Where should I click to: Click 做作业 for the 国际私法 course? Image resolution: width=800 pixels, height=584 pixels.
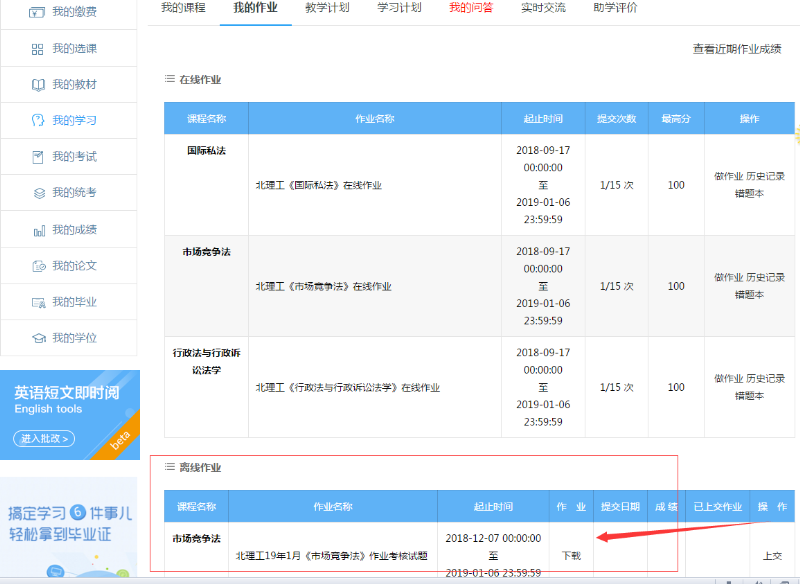pyautogui.click(x=728, y=177)
